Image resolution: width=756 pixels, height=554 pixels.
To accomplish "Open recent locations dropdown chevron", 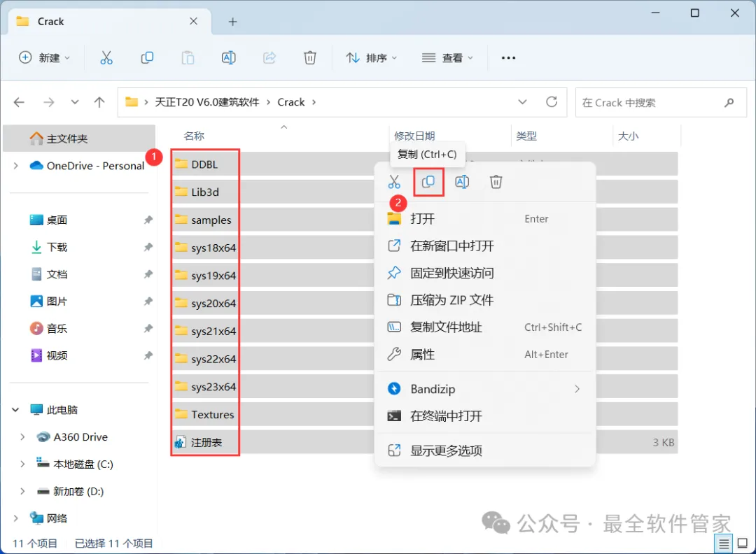I will [75, 102].
